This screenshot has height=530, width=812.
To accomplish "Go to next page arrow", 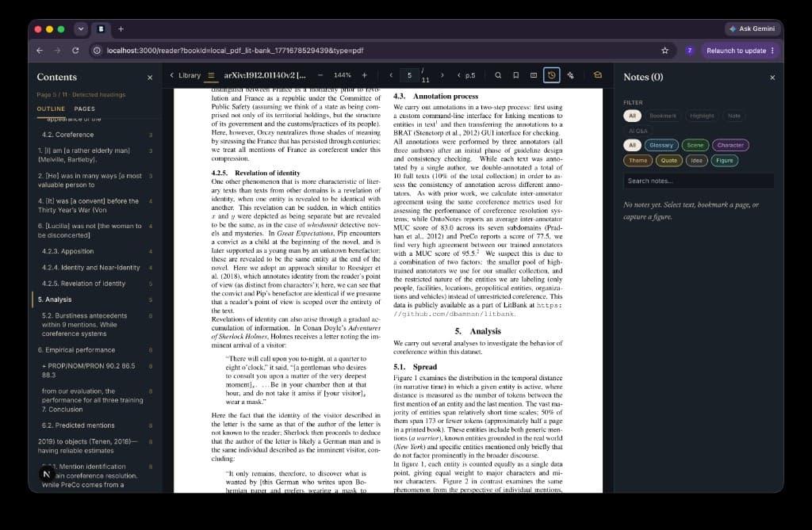I will (x=442, y=75).
